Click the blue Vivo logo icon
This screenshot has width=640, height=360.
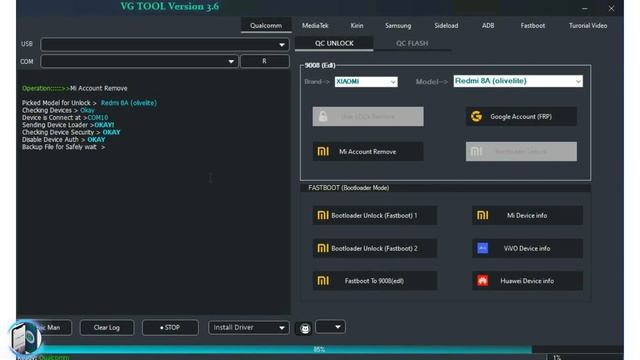pos(482,248)
